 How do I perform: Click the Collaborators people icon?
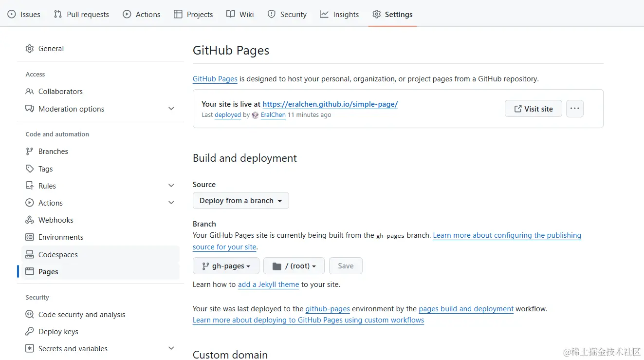pos(30,92)
